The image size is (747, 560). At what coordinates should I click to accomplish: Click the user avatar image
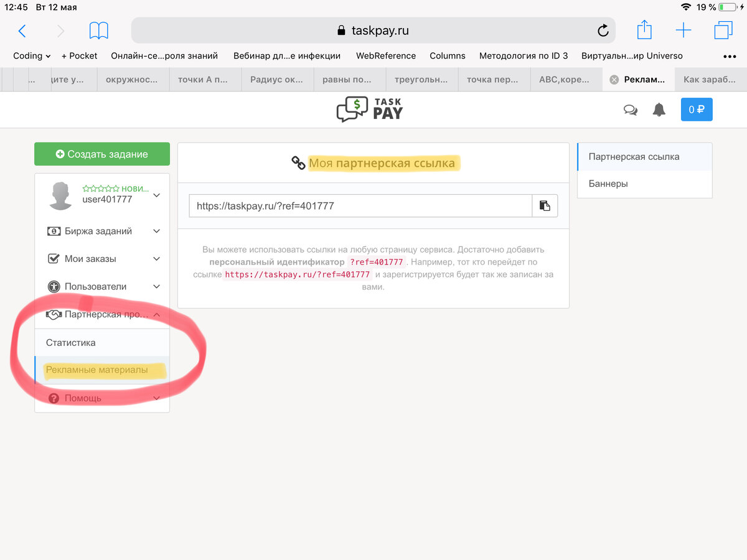(61, 195)
